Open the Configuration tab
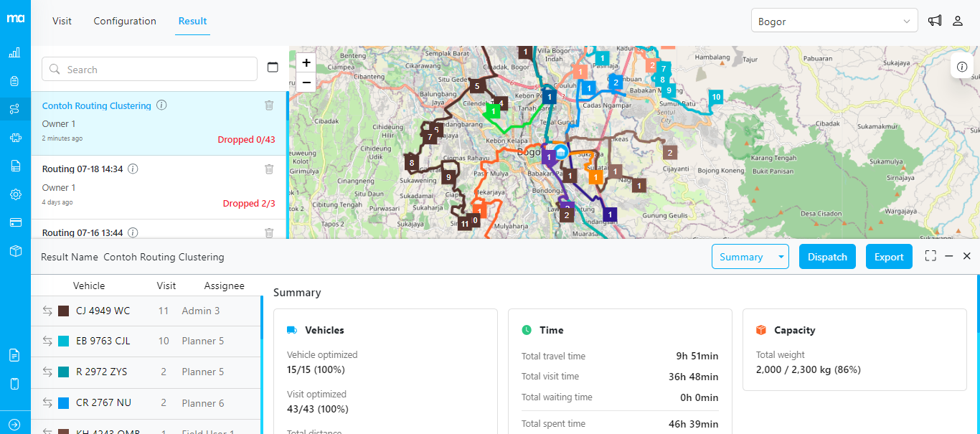 point(125,21)
